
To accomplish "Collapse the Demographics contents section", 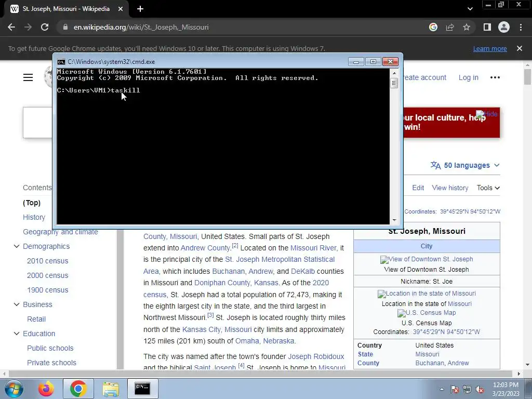I will tap(16, 246).
